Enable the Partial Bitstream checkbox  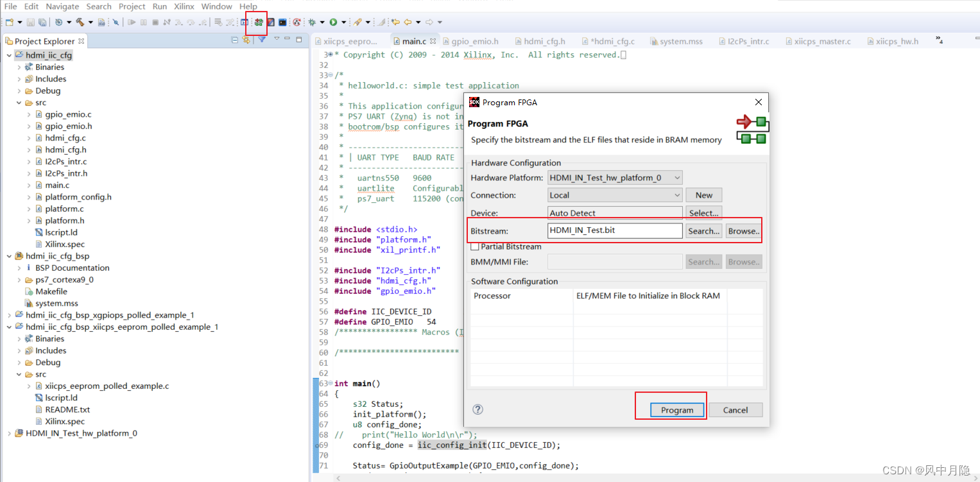pos(475,246)
